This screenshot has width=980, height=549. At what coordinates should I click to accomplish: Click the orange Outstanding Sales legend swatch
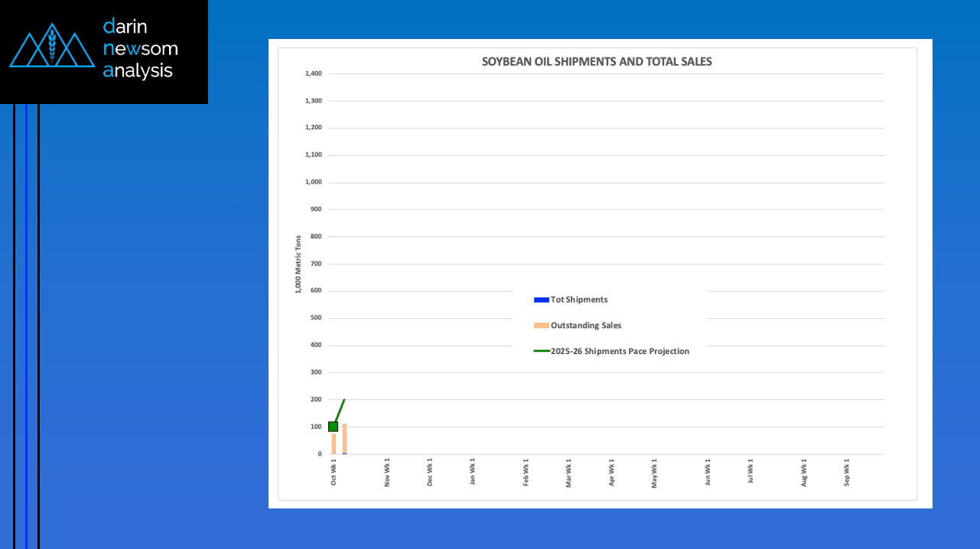click(541, 326)
